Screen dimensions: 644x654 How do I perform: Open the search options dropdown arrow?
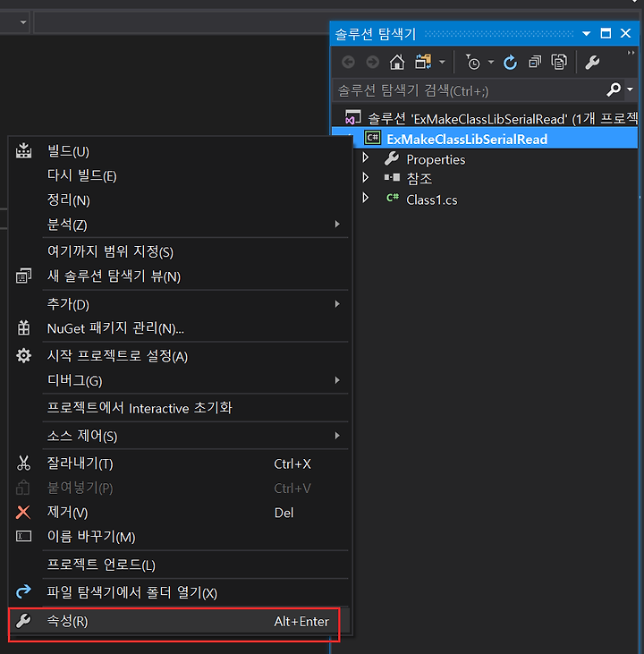click(x=631, y=89)
